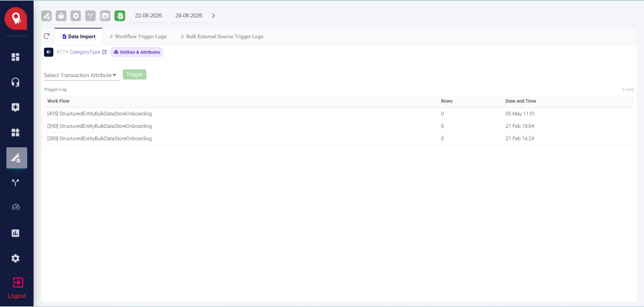This screenshot has width=644, height=307.
Task: Click the Work Flow column header
Action: [58, 101]
